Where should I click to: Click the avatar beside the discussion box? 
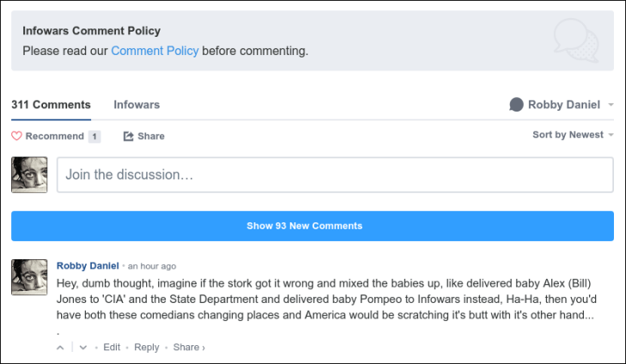[29, 174]
